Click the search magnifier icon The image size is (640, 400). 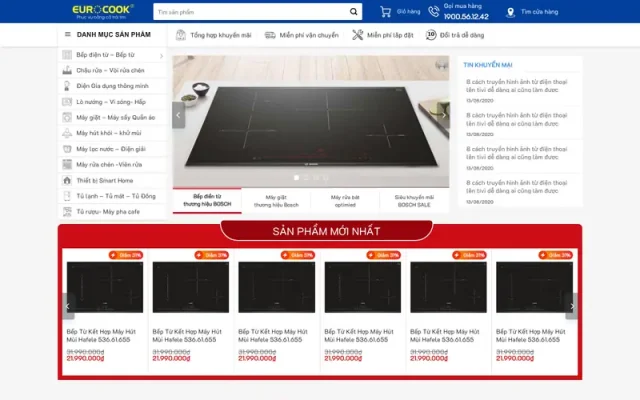pyautogui.click(x=353, y=12)
